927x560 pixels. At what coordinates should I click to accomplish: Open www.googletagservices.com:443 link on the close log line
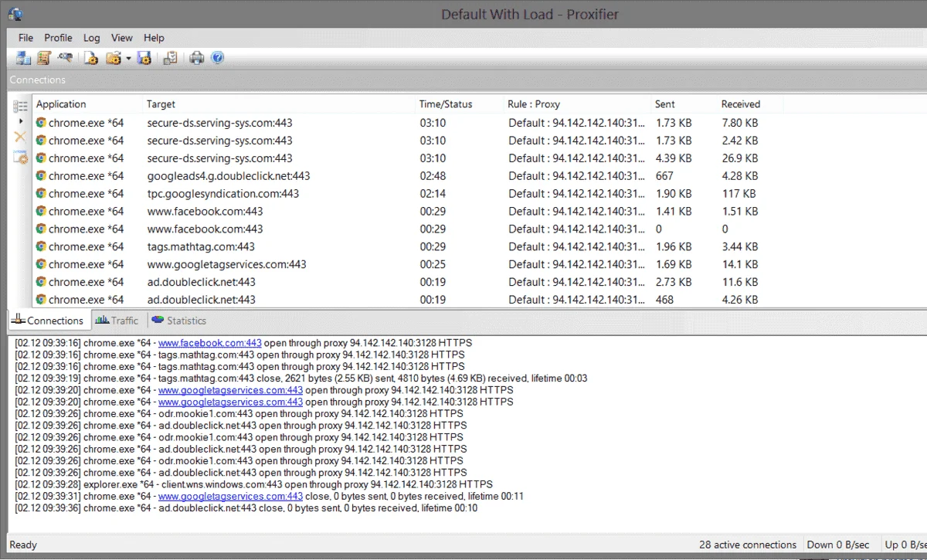(230, 496)
